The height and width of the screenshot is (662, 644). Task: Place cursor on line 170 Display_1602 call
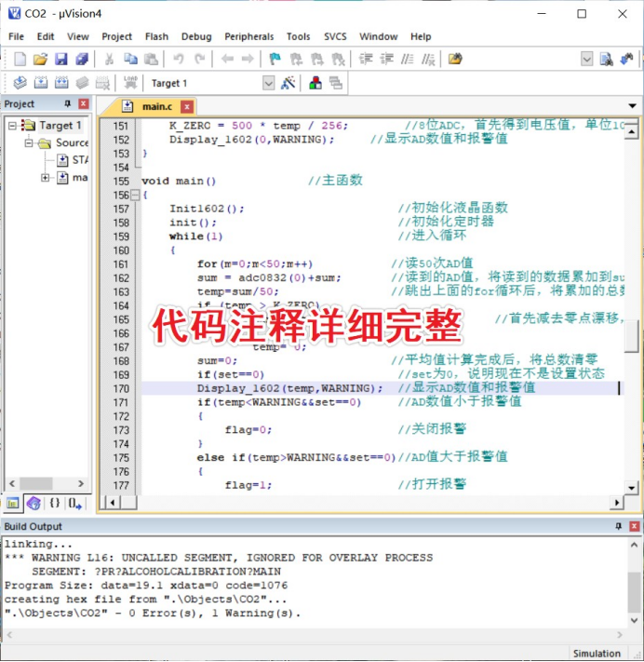pyautogui.click(x=290, y=388)
